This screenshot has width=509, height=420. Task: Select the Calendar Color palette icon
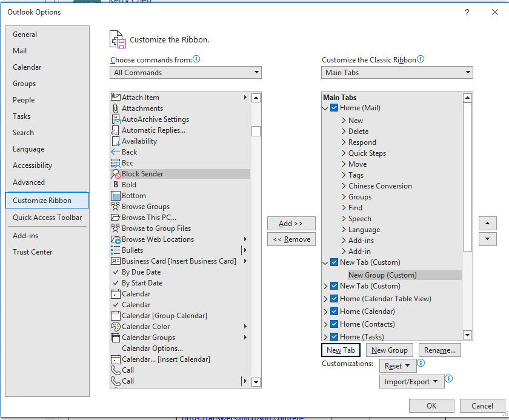point(116,327)
